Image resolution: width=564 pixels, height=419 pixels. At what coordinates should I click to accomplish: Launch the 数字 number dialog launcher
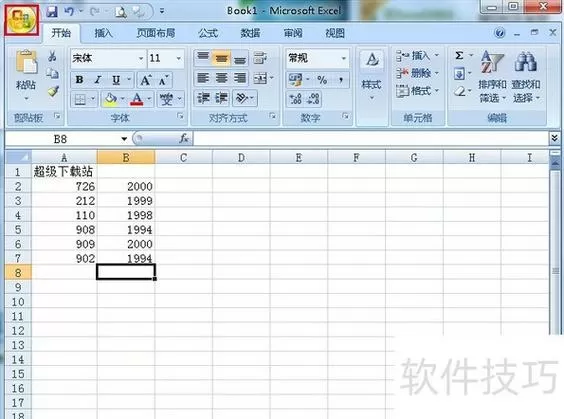(346, 116)
